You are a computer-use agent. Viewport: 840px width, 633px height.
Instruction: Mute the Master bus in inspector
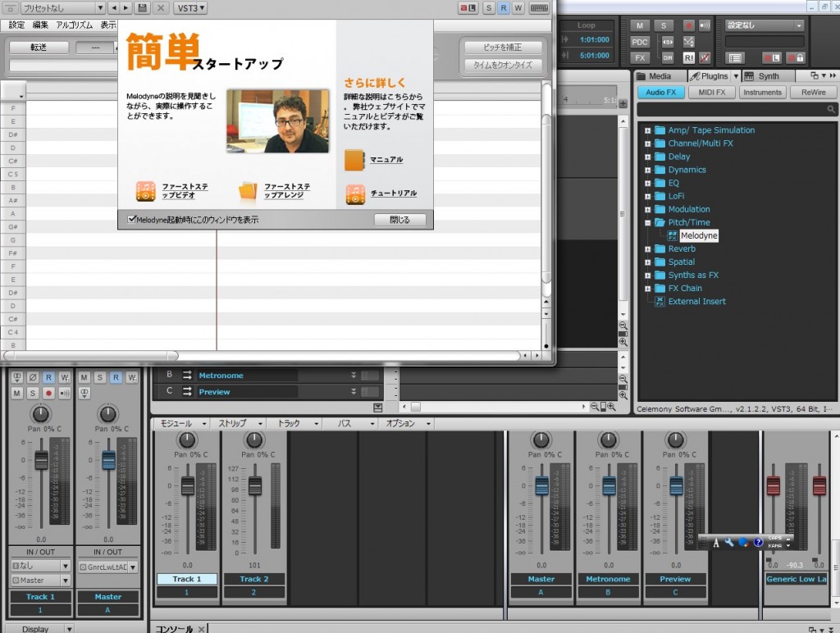[84, 377]
